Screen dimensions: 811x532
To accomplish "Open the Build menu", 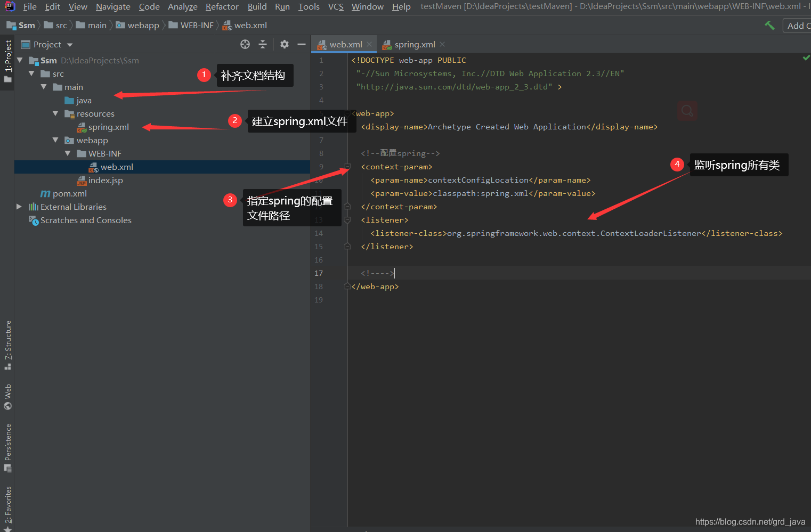I will pyautogui.click(x=257, y=6).
